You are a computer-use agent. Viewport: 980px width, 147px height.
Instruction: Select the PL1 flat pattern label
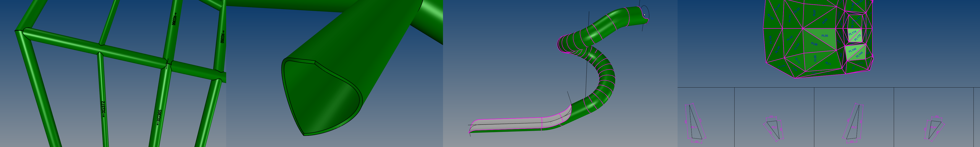pyautogui.click(x=695, y=128)
